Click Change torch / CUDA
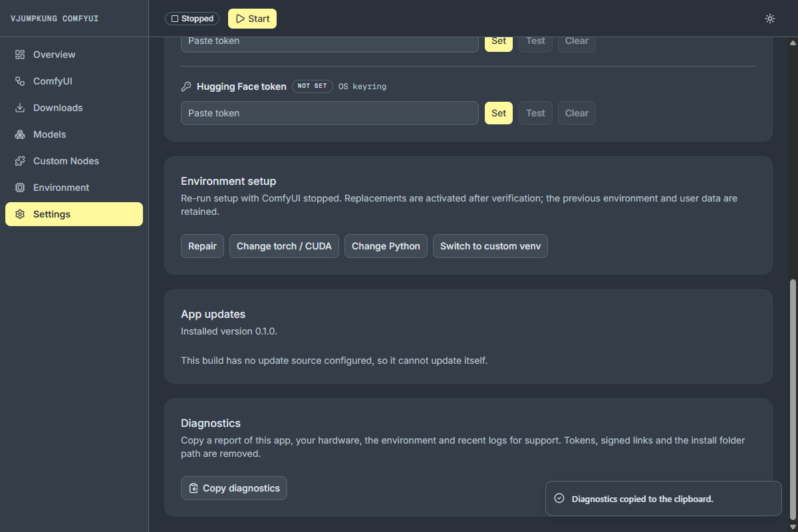798x532 pixels. pyautogui.click(x=284, y=246)
